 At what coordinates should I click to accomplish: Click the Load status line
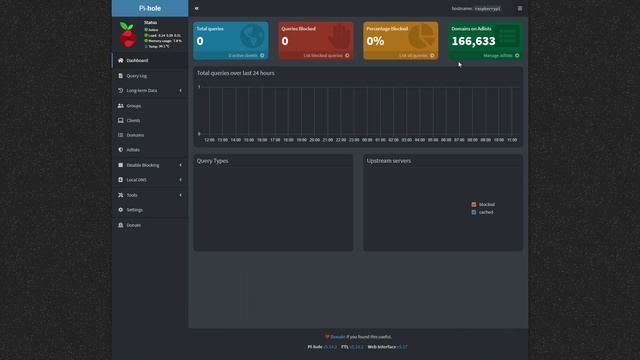coord(162,36)
